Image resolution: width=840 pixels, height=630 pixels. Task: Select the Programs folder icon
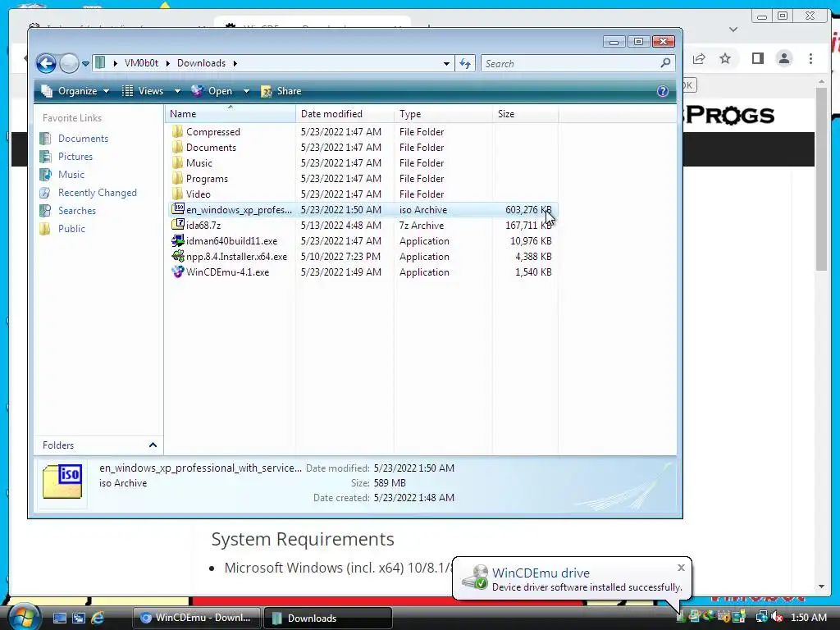178,178
